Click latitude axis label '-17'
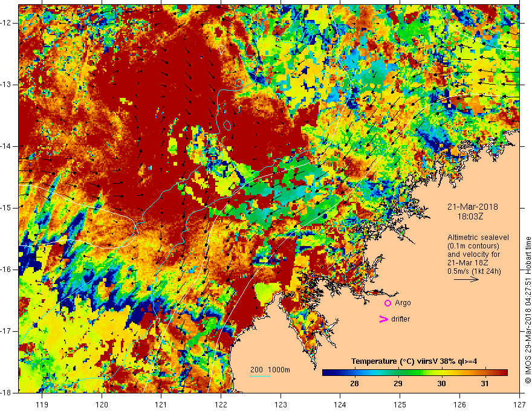This screenshot has height=411, width=532. (7, 331)
